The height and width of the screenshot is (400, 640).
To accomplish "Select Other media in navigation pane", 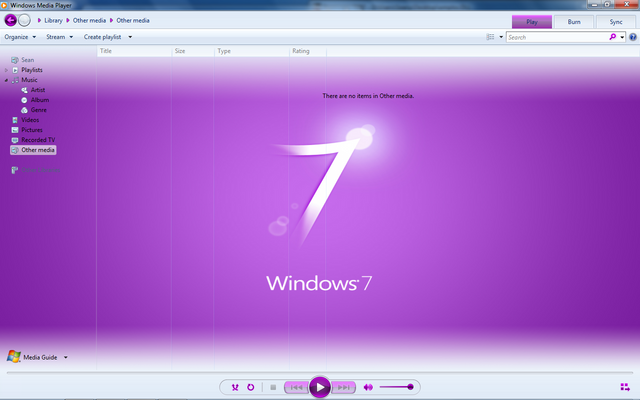I will tap(33, 150).
